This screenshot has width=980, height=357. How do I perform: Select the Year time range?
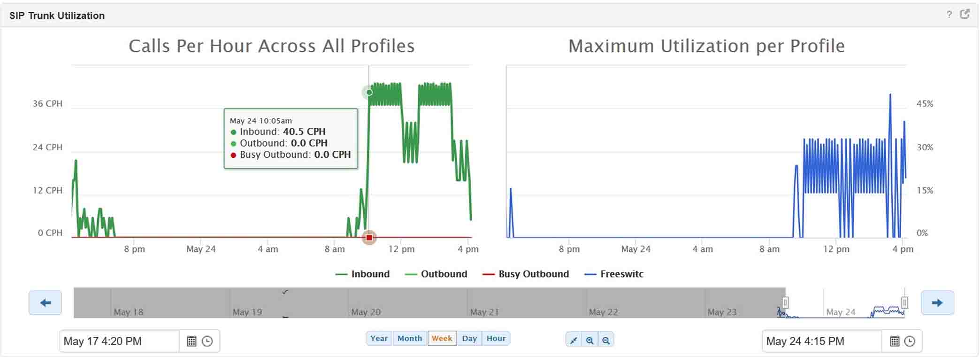tap(379, 338)
